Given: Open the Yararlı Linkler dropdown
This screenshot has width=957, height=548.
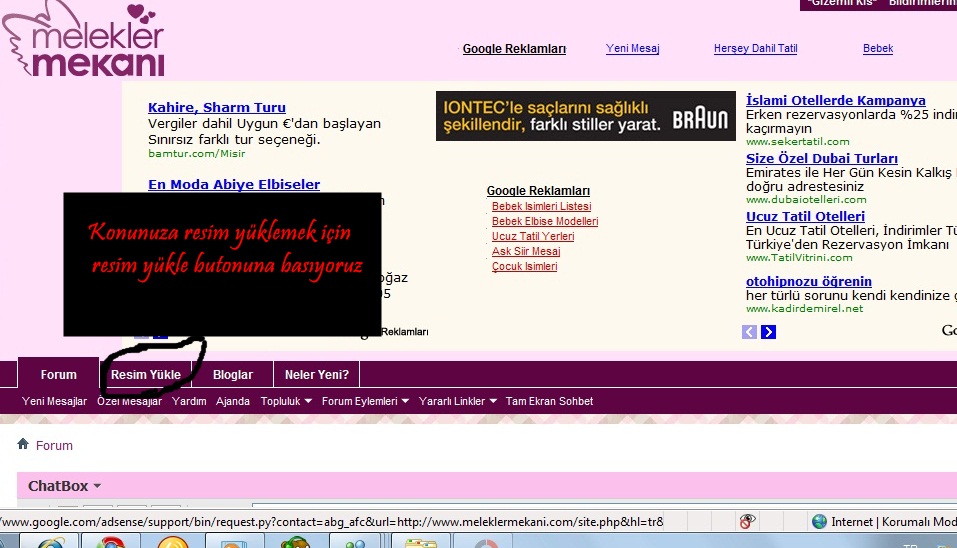Looking at the screenshot, I should (458, 401).
